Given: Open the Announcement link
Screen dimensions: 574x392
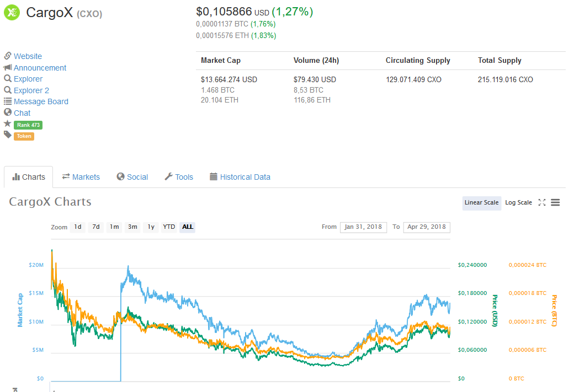Looking at the screenshot, I should point(40,68).
